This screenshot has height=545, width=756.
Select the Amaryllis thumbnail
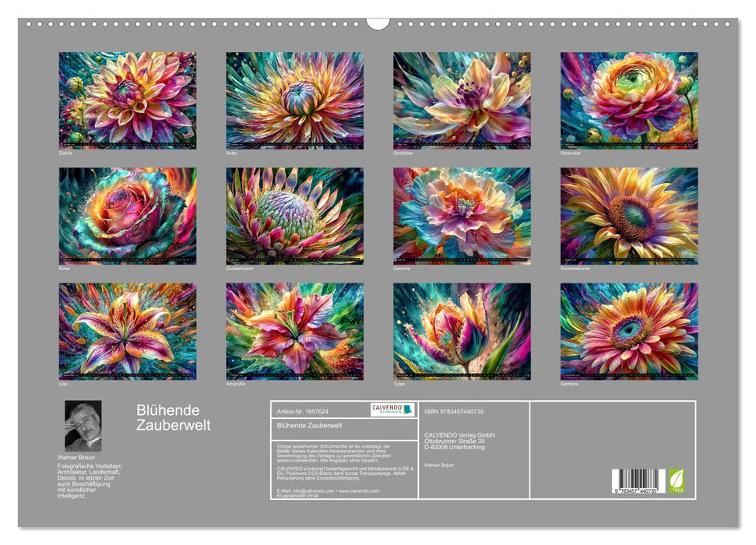[x=294, y=331]
